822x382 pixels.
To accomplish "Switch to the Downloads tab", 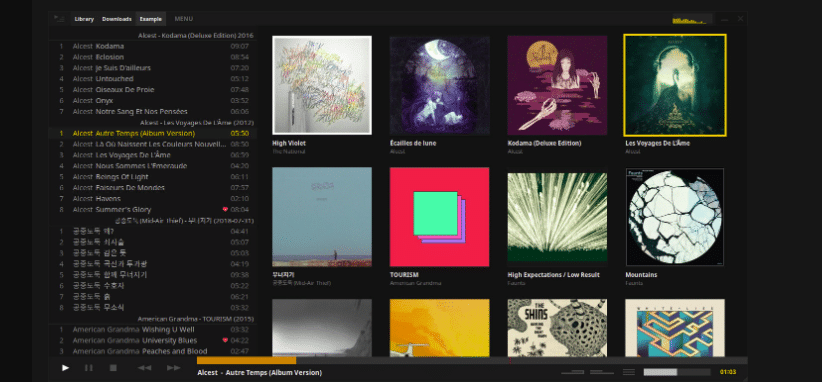I will point(116,19).
